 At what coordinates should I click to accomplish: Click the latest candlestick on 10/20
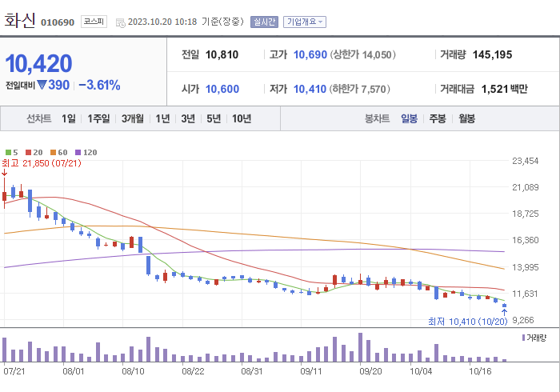[x=504, y=306]
